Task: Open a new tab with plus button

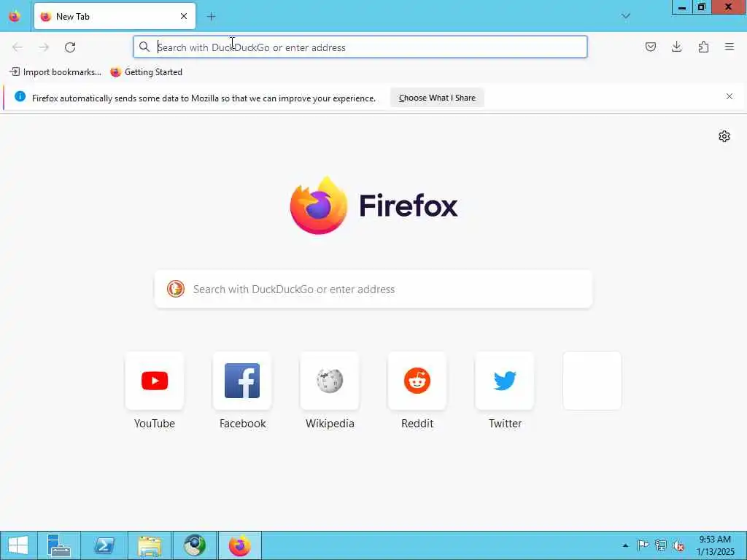Action: click(211, 16)
